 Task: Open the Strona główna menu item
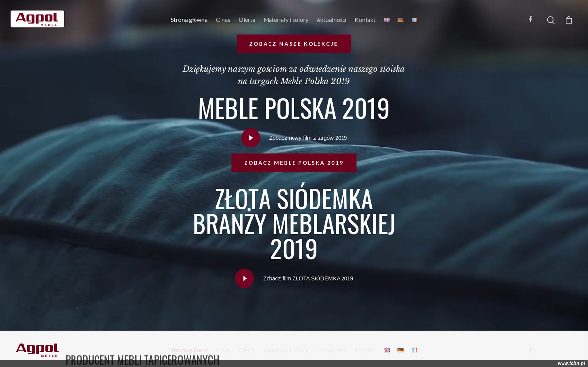pyautogui.click(x=189, y=20)
